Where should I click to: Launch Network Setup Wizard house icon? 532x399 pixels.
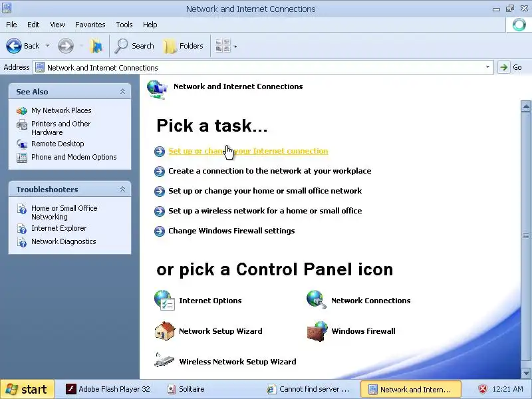tap(164, 331)
